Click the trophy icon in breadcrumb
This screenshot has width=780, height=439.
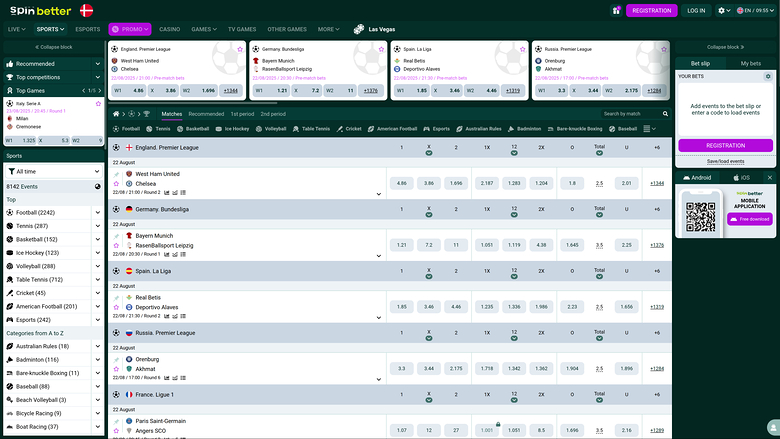pyautogui.click(x=147, y=114)
